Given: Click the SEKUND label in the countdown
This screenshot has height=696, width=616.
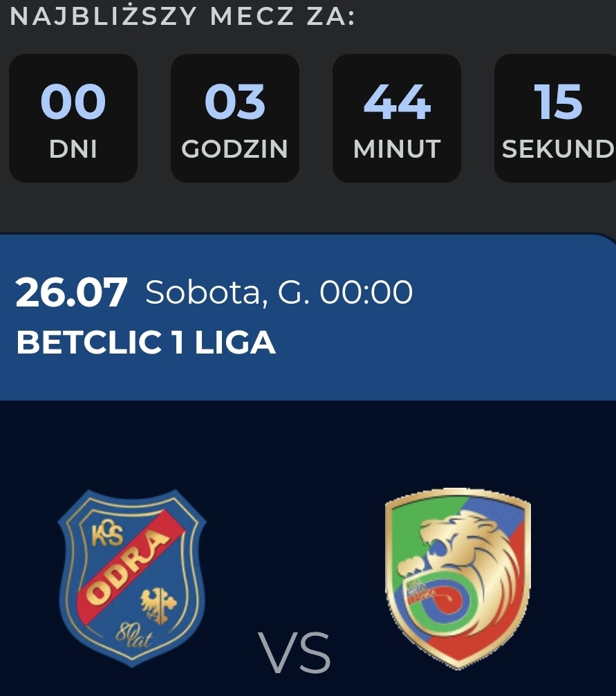Looking at the screenshot, I should [x=557, y=149].
